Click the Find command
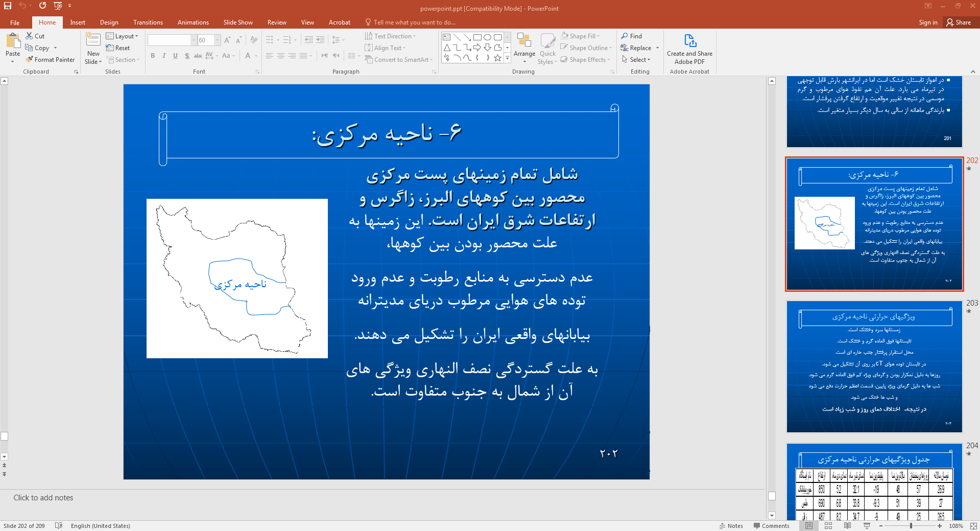Viewport: 980px width, 531px height. (x=632, y=36)
